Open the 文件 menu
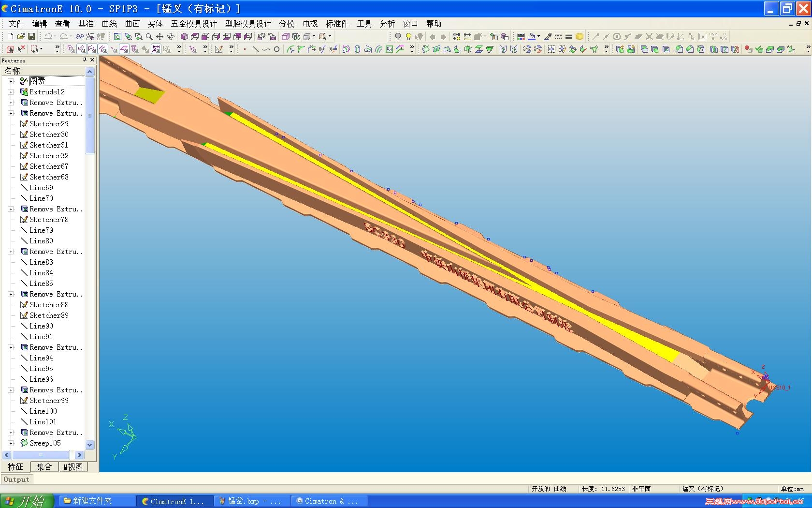 click(16, 23)
